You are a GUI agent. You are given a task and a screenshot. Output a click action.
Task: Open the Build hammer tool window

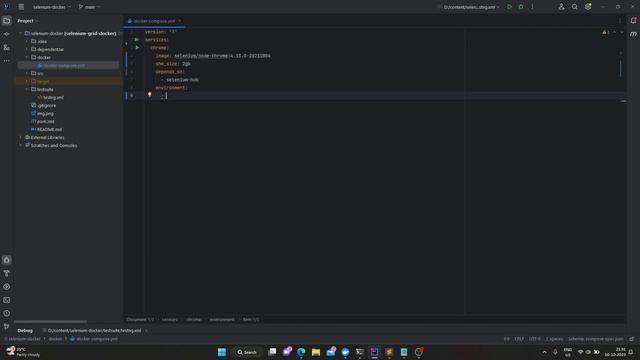7,273
